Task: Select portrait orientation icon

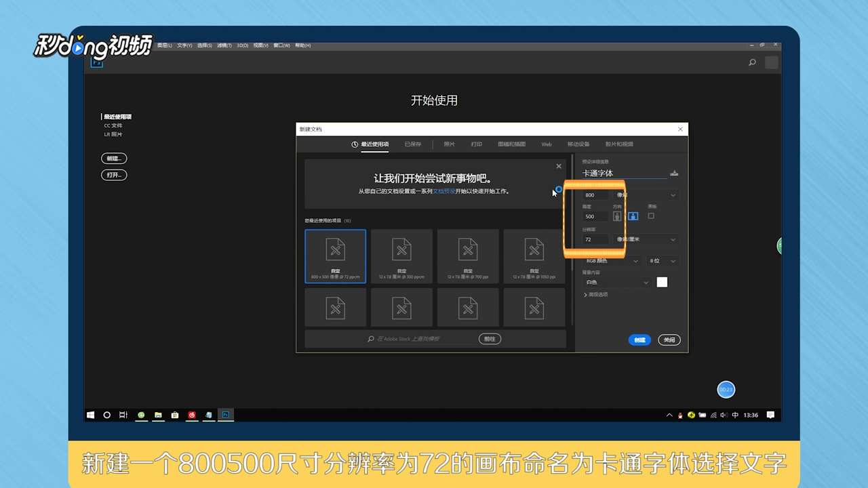Action: [x=617, y=216]
